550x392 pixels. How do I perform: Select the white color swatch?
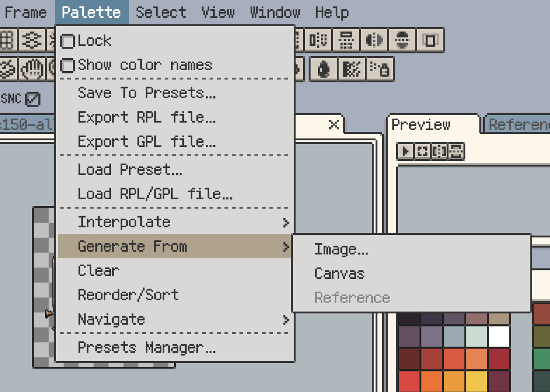pos(499,336)
